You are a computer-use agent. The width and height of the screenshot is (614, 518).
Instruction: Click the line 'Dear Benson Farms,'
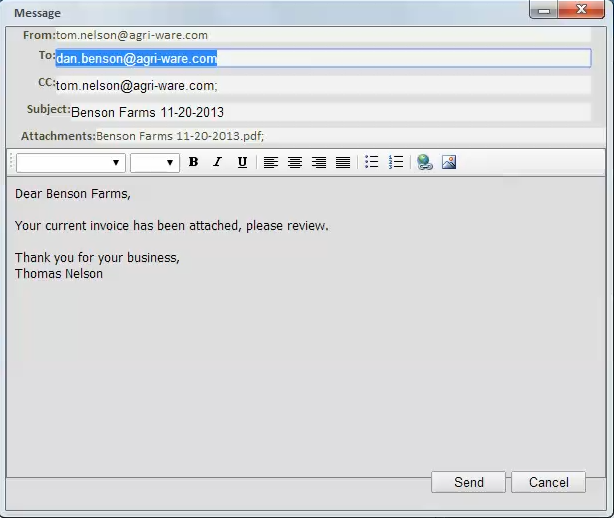(x=73, y=194)
